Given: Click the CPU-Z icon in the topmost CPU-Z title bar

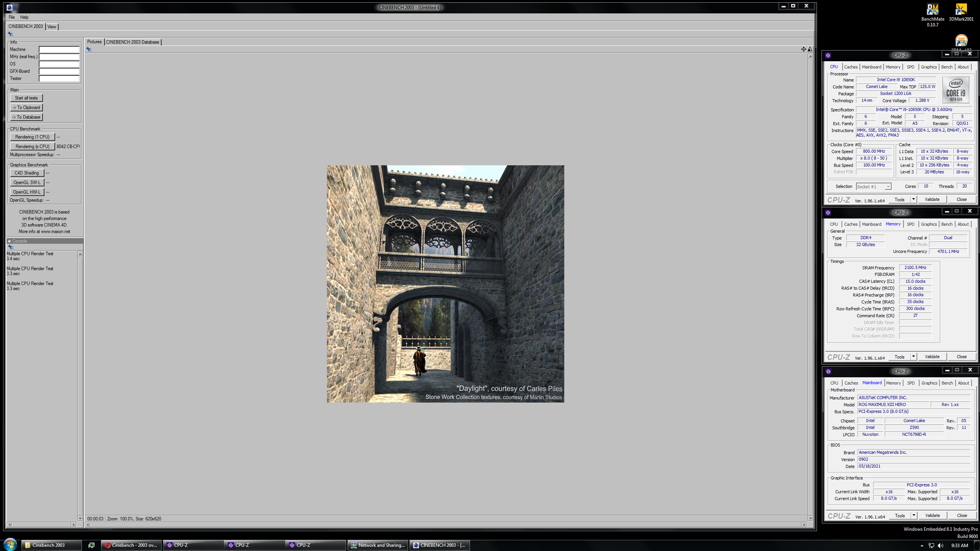Looking at the screenshot, I should (x=828, y=55).
